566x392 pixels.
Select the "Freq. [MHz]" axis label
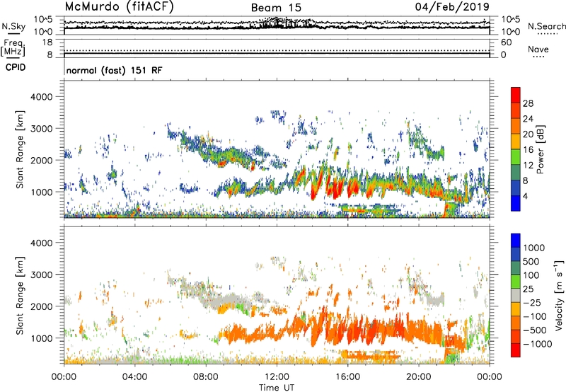13,47
